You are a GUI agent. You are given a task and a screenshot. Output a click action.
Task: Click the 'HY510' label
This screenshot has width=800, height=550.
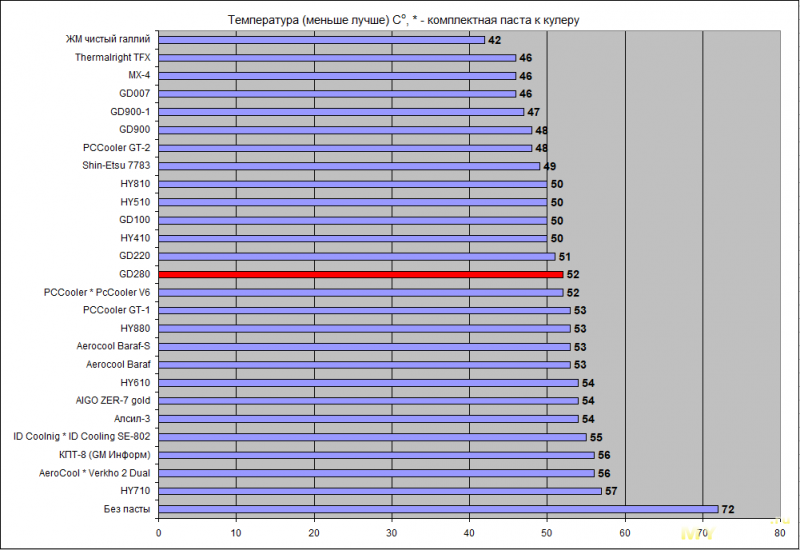pos(135,202)
